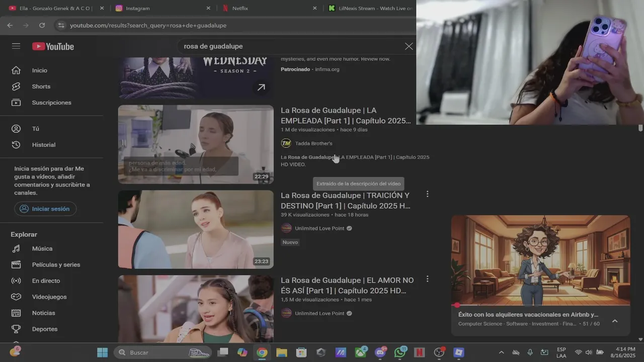Open the Windows Start menu
Viewport: 644px width, 362px height.
point(103,352)
